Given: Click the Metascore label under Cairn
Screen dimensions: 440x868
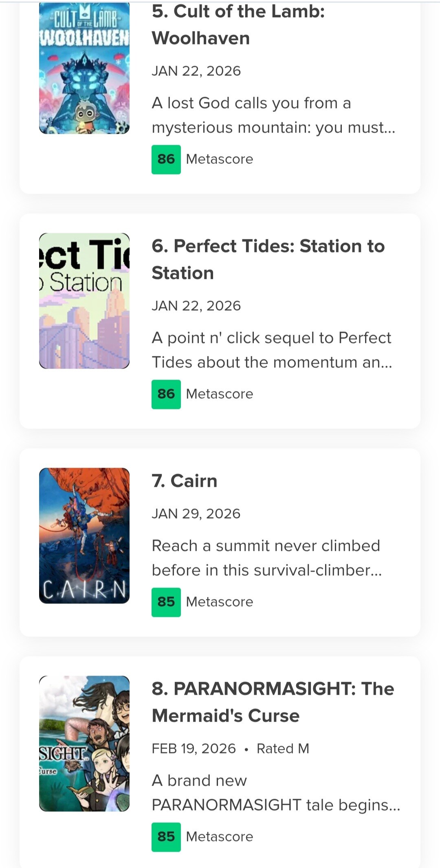Looking at the screenshot, I should pos(220,602).
